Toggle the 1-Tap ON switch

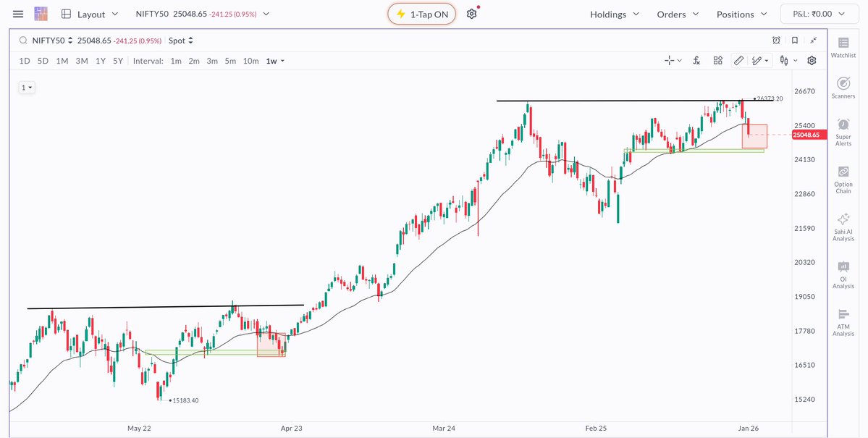click(x=421, y=13)
